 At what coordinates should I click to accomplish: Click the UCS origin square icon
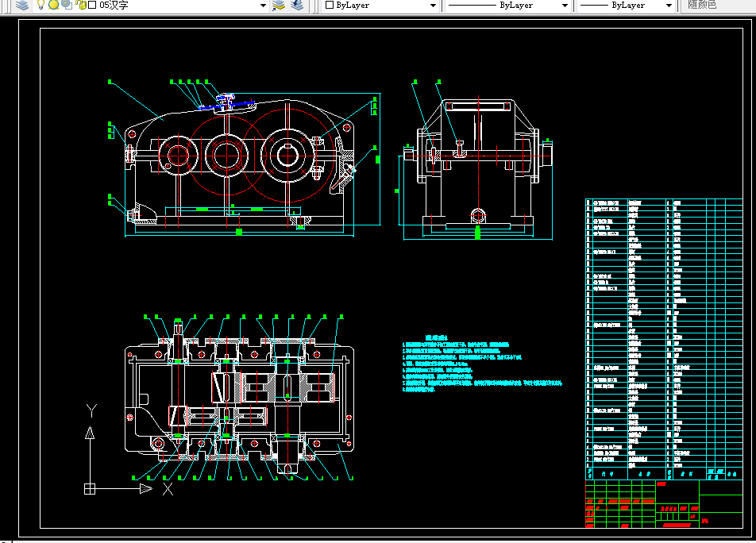click(90, 489)
